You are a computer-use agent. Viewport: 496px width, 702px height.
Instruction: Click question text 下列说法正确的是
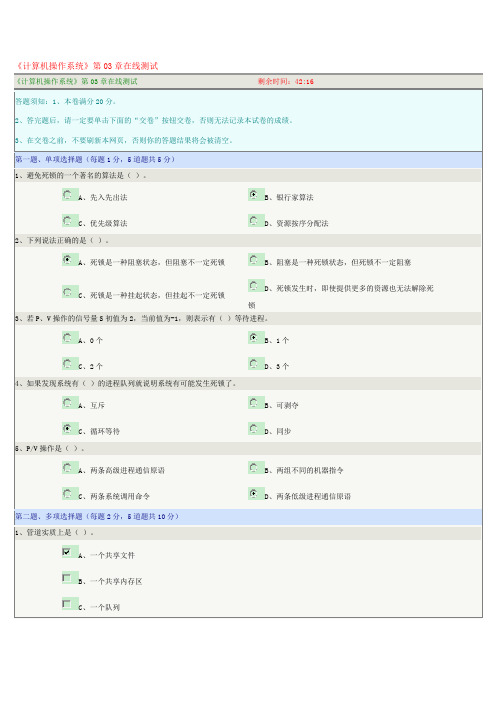point(62,240)
